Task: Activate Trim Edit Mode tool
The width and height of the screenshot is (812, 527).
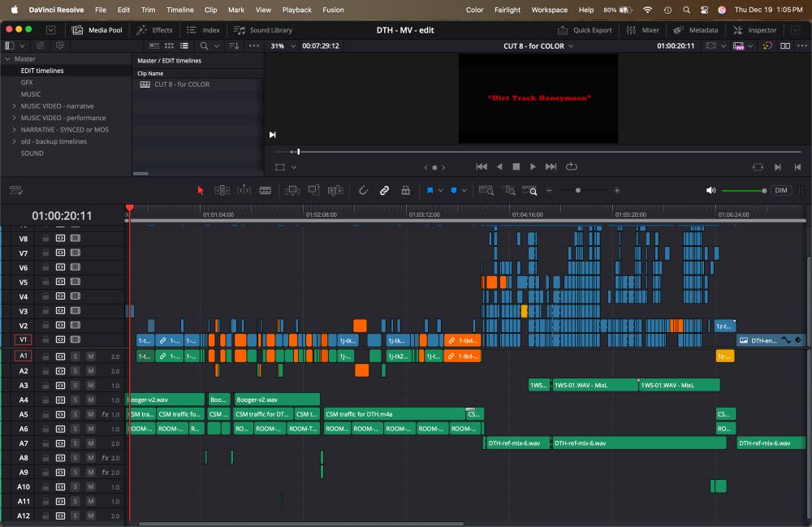Action: point(222,191)
